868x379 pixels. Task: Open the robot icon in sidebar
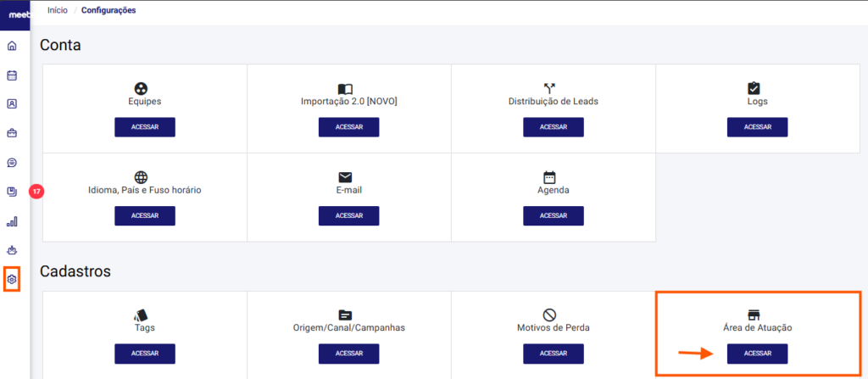[x=12, y=250]
